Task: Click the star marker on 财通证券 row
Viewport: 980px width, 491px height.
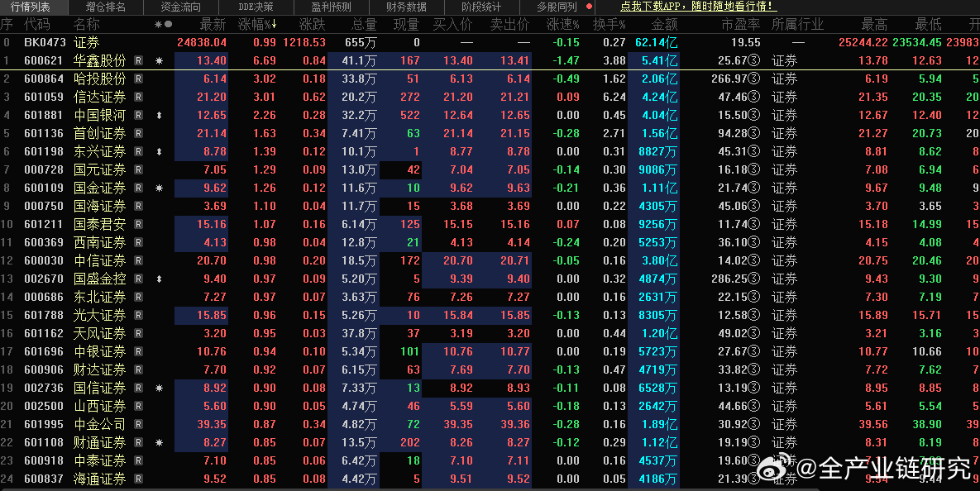Action: [x=160, y=442]
